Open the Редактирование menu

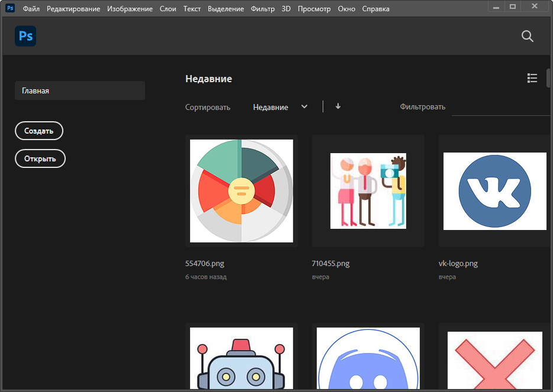click(x=73, y=9)
